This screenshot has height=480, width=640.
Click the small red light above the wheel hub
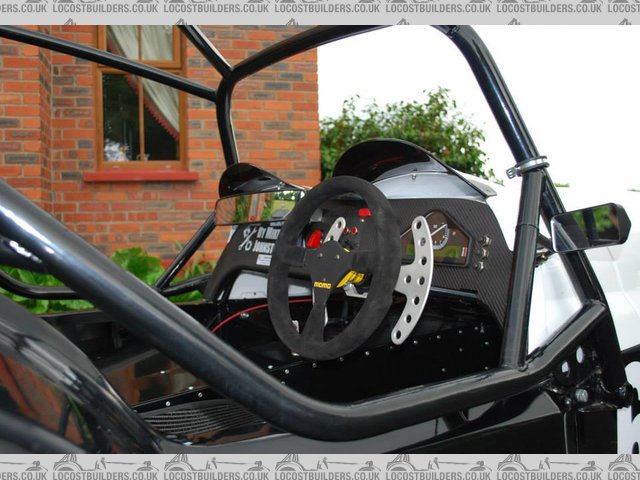point(364,212)
